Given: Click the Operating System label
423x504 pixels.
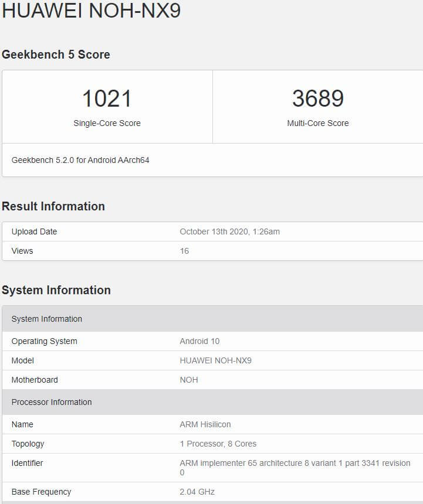Looking at the screenshot, I should coord(45,341).
